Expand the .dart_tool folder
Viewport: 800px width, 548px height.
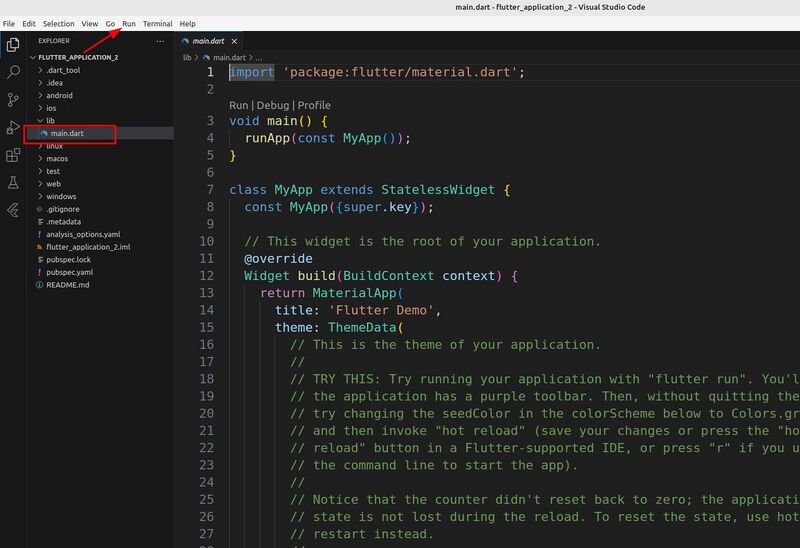coord(63,70)
